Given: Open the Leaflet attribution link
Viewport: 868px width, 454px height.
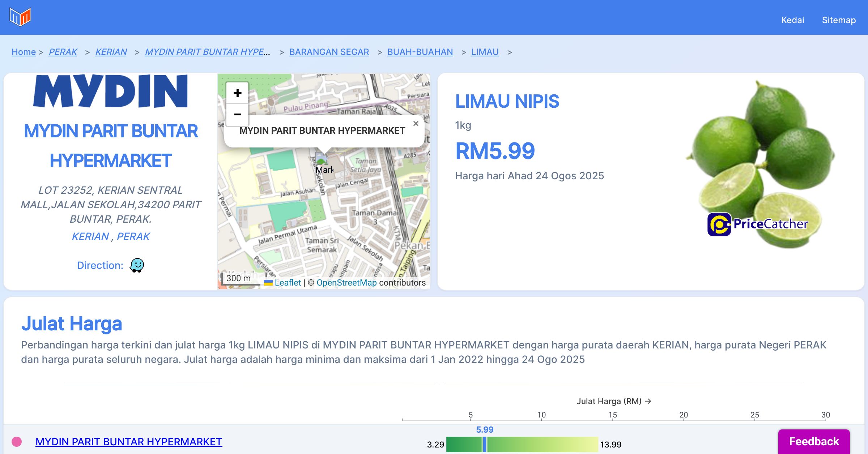Looking at the screenshot, I should coord(288,283).
